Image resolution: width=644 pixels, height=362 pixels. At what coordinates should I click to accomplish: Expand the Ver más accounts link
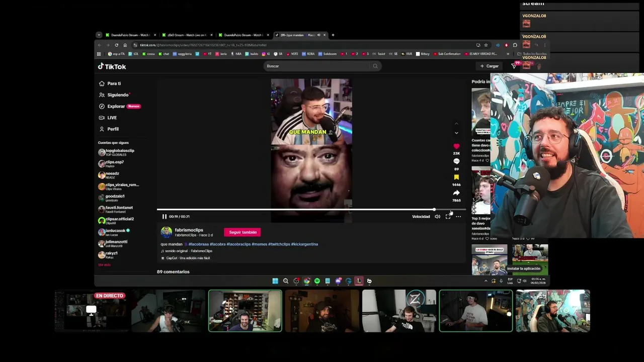(104, 265)
